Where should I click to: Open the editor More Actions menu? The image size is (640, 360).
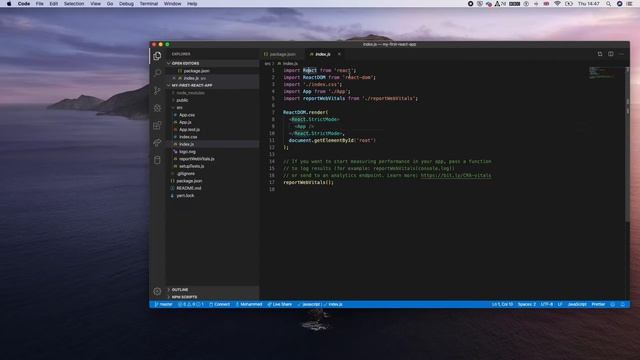click(x=622, y=54)
